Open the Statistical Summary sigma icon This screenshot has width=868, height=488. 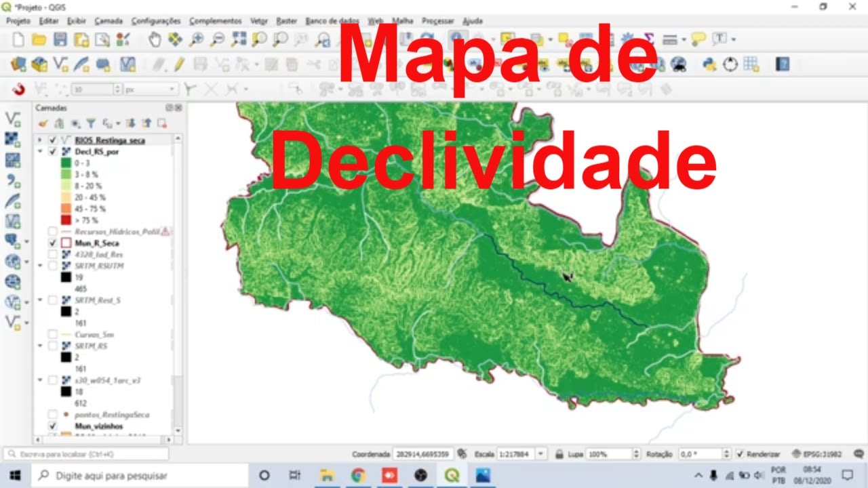coord(649,39)
